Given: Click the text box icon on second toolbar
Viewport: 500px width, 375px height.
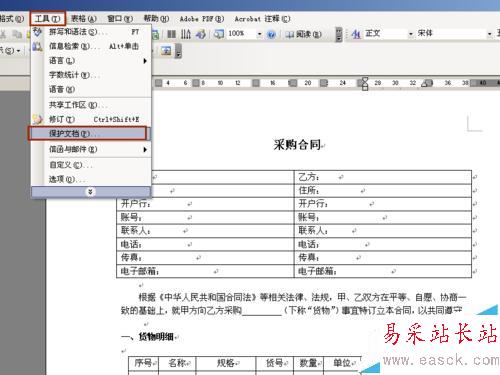Looking at the screenshot, I should tap(166, 51).
